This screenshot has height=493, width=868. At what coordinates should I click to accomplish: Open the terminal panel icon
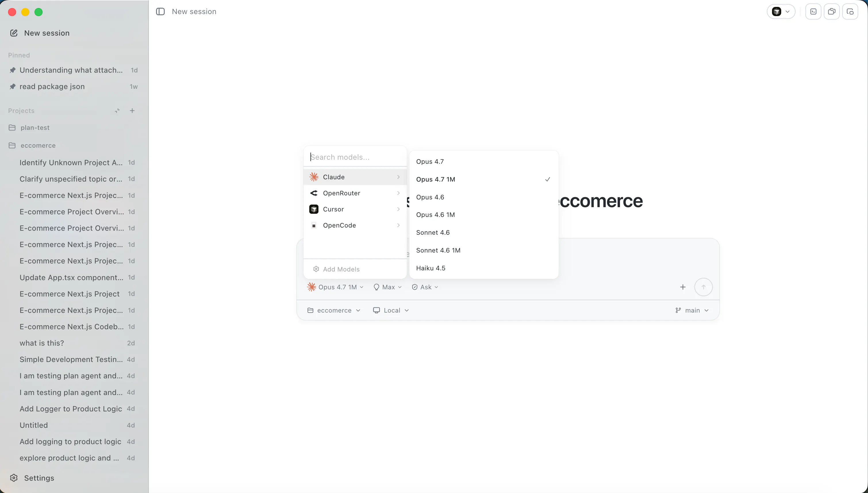813,11
